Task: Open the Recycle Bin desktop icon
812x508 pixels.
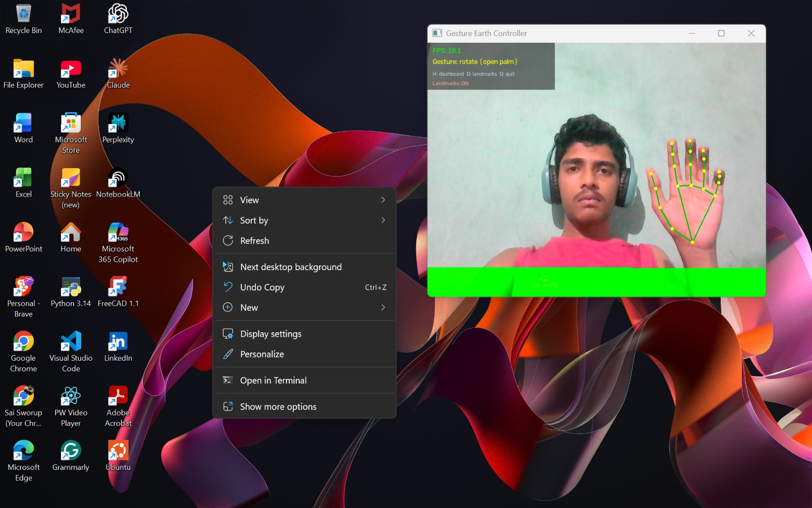Action: [23, 19]
